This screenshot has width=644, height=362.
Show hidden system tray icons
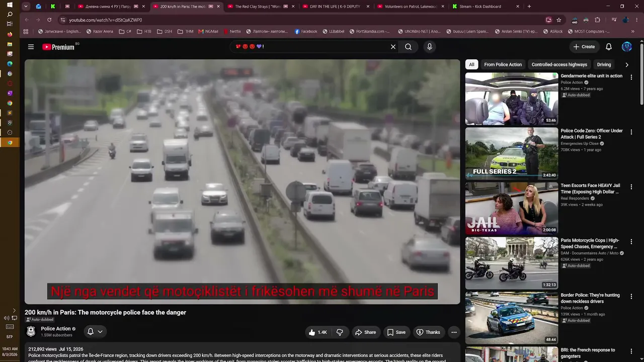14,311
